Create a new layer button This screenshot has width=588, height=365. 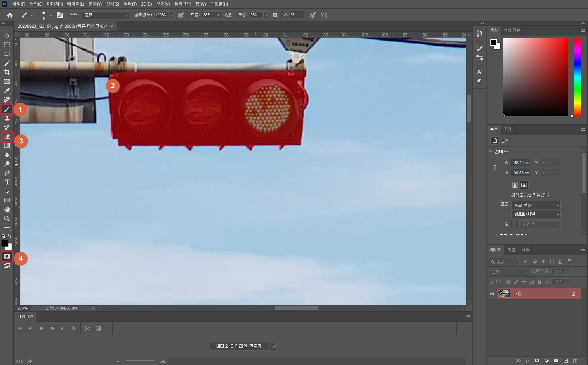coord(566,360)
